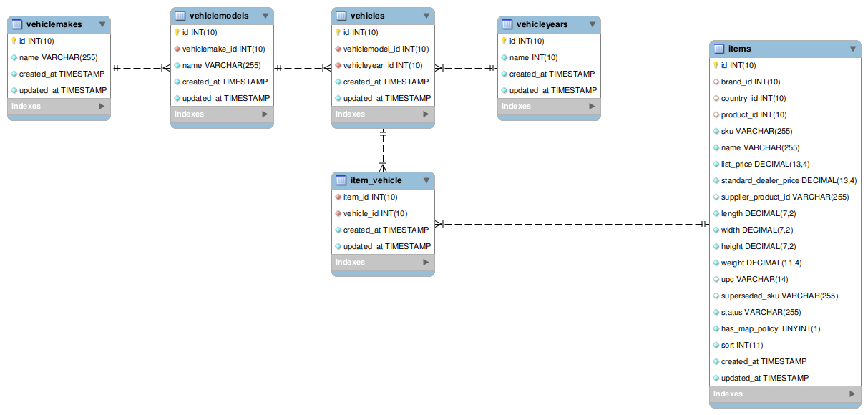Click the primary key icon of vehicleyears id
868x415 pixels.
point(505,41)
